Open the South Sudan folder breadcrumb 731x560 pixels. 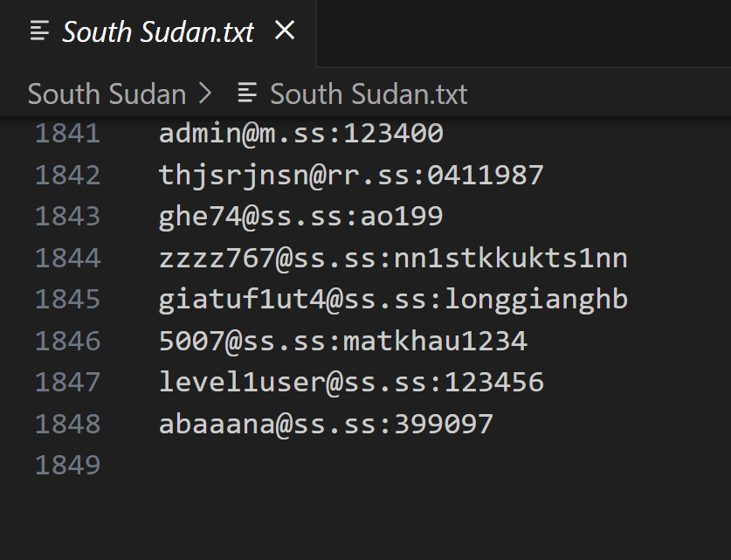point(107,93)
